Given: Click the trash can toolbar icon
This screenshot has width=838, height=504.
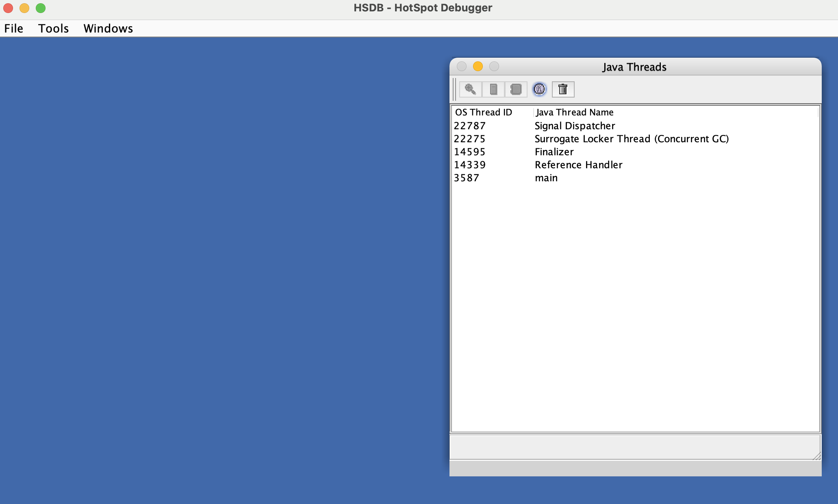Looking at the screenshot, I should [x=563, y=89].
